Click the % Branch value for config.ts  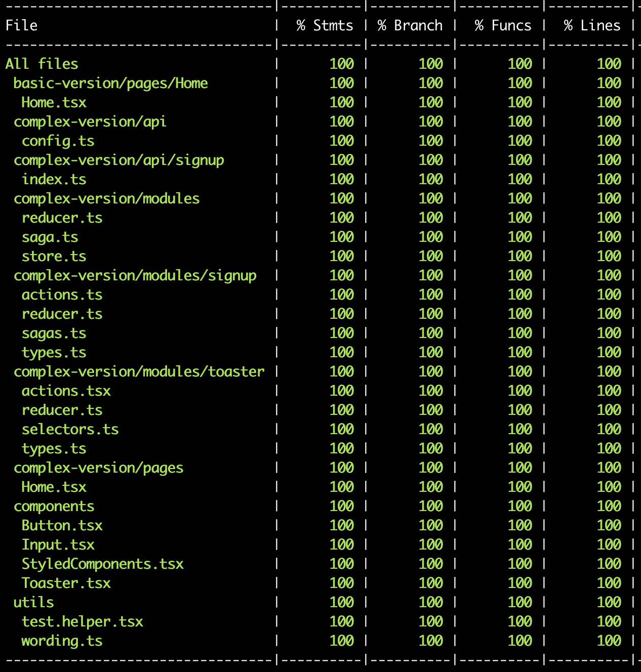pyautogui.click(x=431, y=141)
